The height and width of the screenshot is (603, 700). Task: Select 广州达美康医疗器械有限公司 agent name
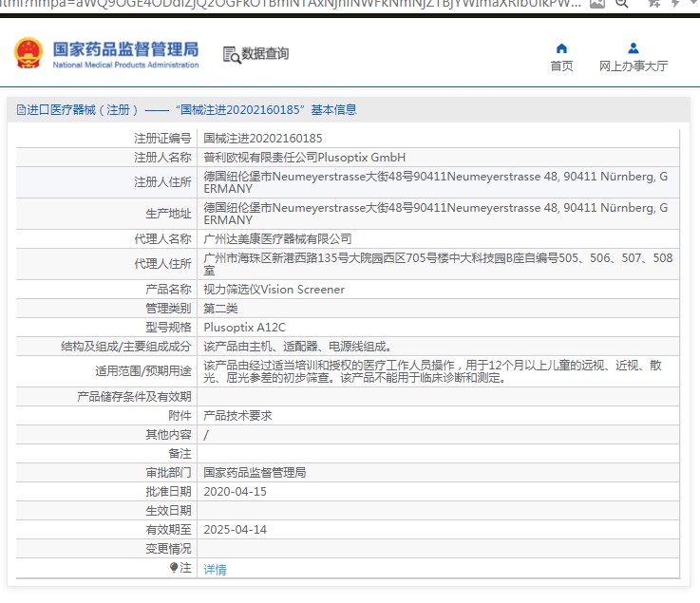pyautogui.click(x=277, y=238)
